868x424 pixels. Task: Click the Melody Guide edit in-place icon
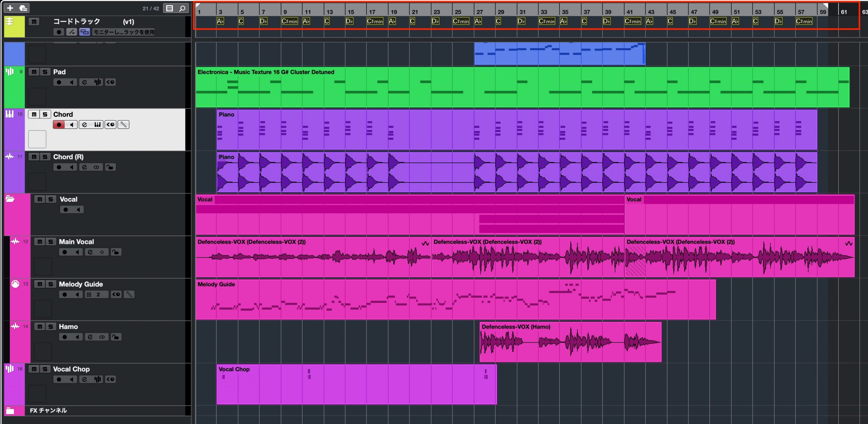(129, 294)
